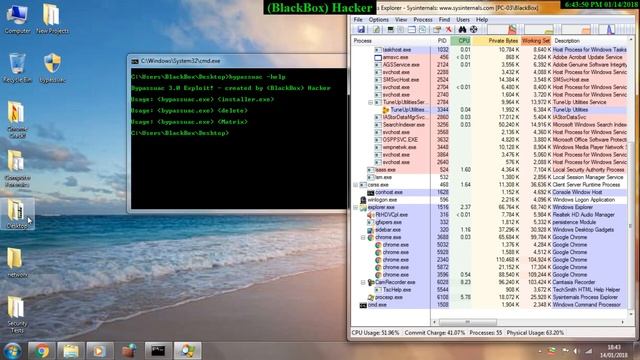Image resolution: width=640 pixels, height=360 pixels.
Task: Select the New Projects folder icon
Action: tap(52, 19)
